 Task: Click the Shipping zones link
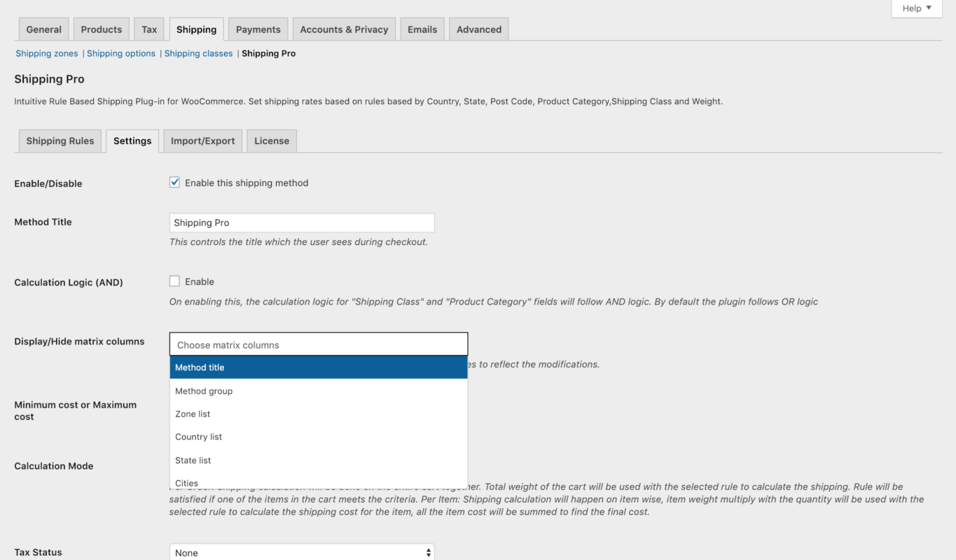pyautogui.click(x=47, y=53)
